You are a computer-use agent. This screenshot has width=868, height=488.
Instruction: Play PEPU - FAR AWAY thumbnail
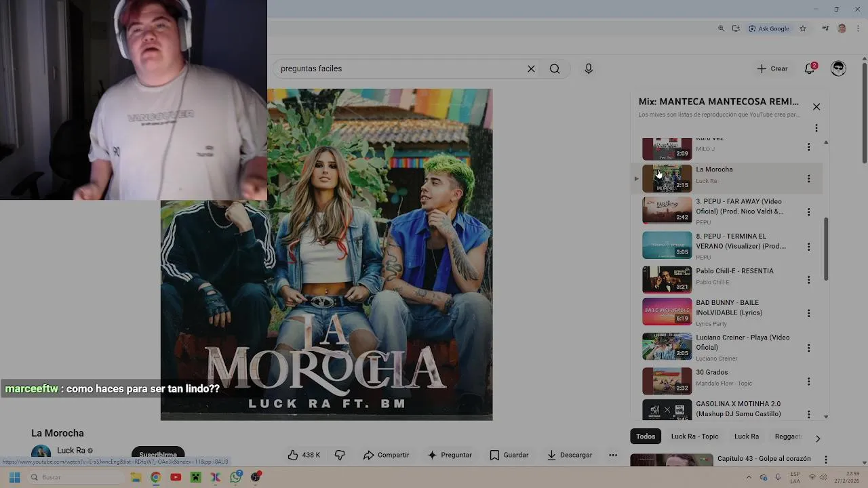667,210
